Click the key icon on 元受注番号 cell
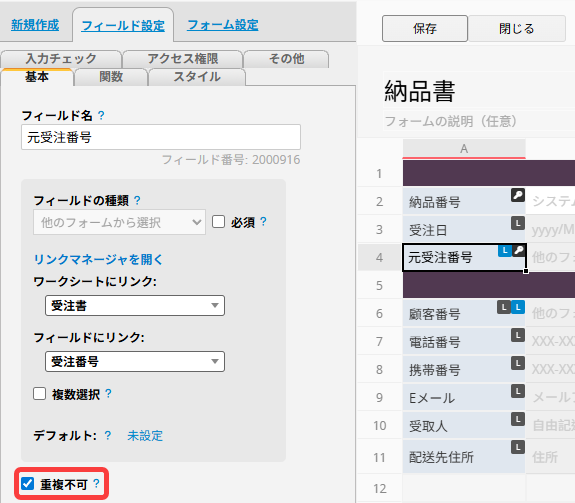 pos(519,250)
